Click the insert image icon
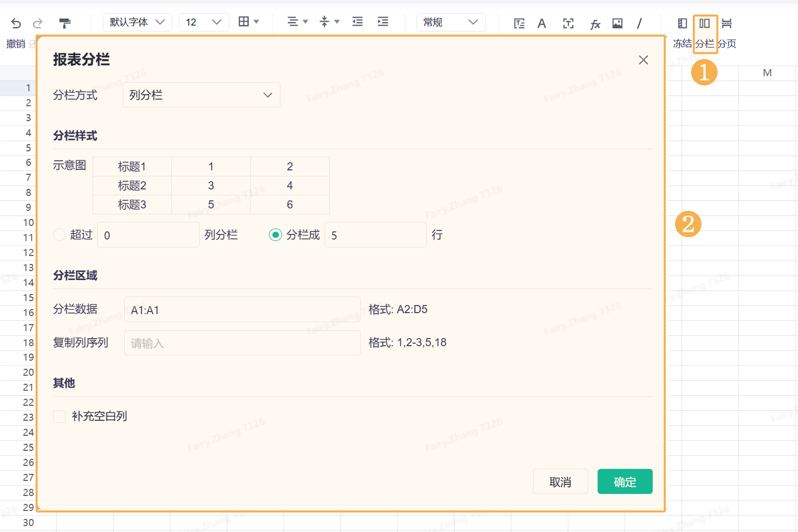 point(617,24)
